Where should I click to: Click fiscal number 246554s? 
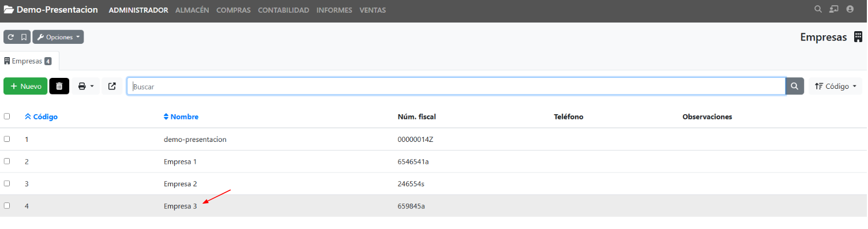(x=411, y=184)
